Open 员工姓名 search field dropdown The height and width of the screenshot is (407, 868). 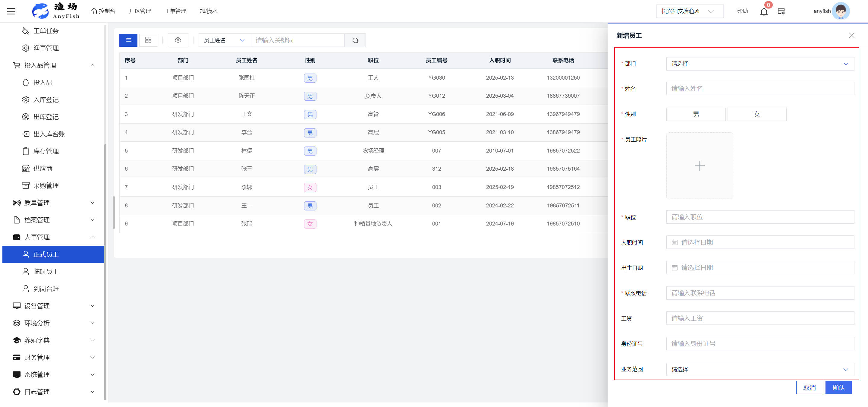(x=225, y=40)
